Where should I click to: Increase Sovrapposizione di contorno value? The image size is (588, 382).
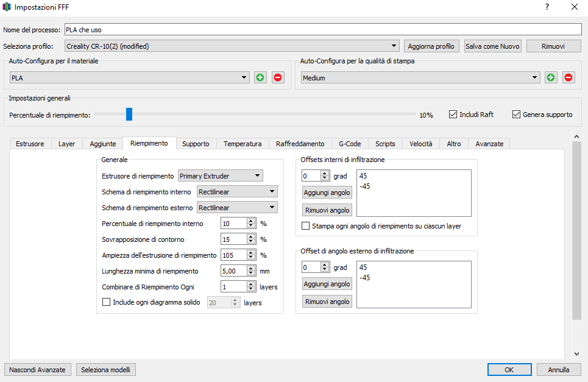(x=250, y=237)
